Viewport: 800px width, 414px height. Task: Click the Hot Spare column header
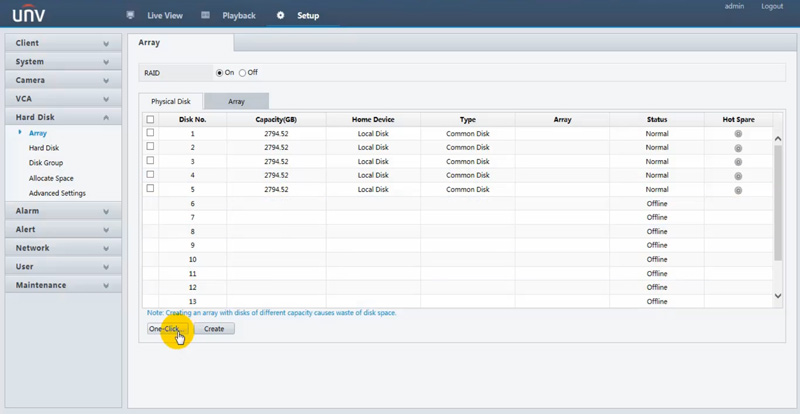pyautogui.click(x=738, y=119)
